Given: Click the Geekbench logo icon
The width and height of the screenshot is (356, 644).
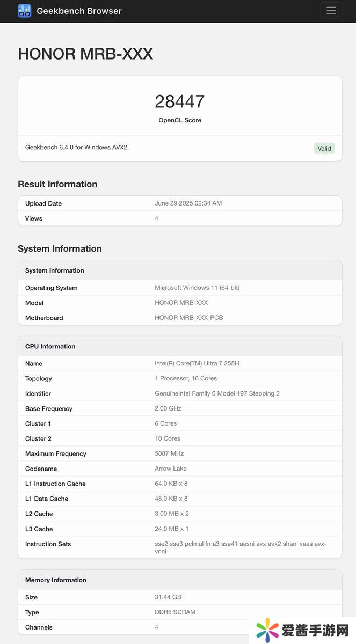Looking at the screenshot, I should coord(24,11).
